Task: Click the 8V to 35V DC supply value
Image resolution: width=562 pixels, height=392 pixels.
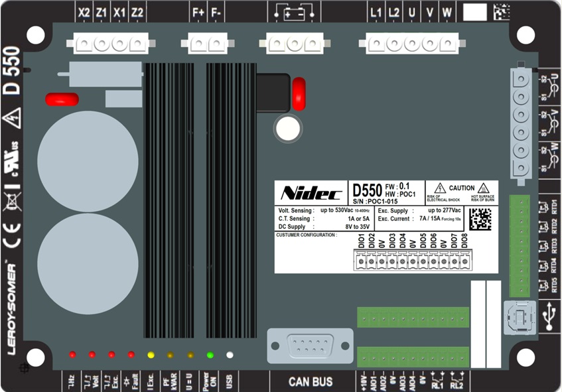Action: 358,227
